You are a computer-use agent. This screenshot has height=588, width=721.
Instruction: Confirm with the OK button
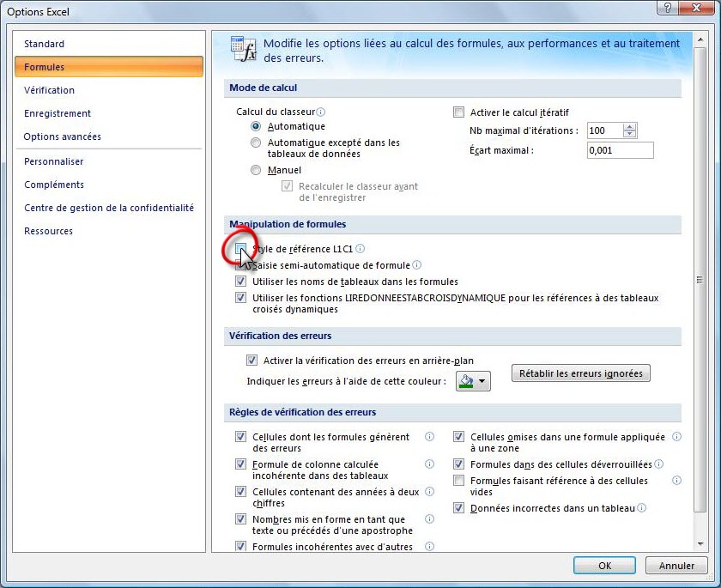[604, 566]
